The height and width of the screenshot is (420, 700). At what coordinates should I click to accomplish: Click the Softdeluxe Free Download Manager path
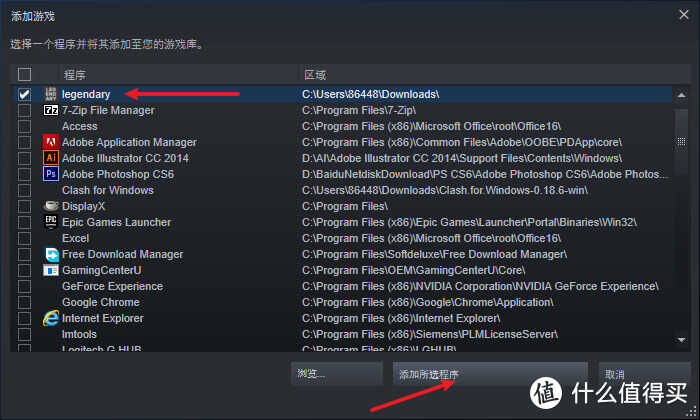434,254
